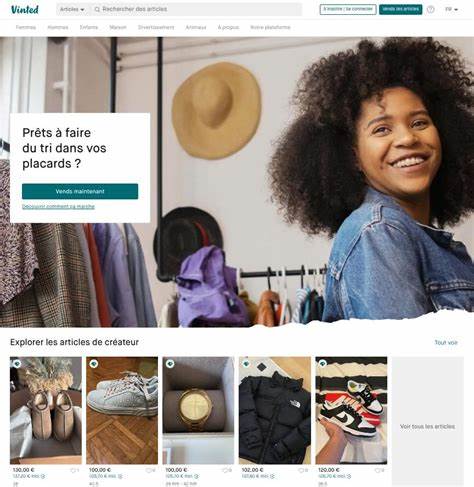Open the Tout voir link
This screenshot has width=474, height=487.
(446, 343)
